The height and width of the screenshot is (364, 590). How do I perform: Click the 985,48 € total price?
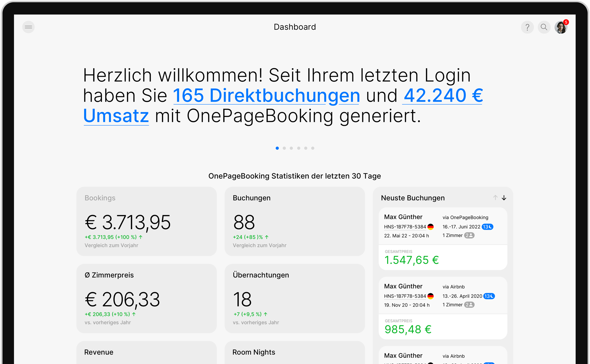(408, 329)
